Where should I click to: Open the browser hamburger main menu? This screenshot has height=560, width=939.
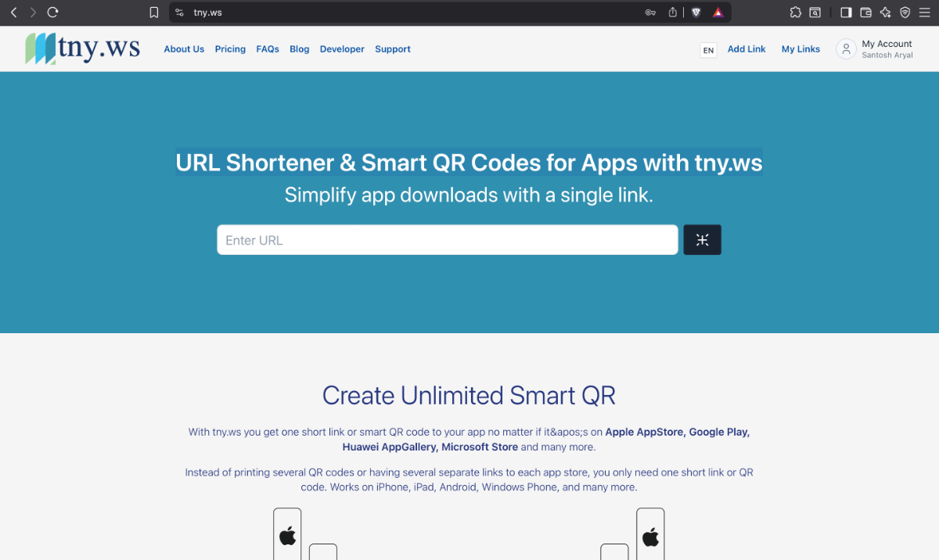924,13
